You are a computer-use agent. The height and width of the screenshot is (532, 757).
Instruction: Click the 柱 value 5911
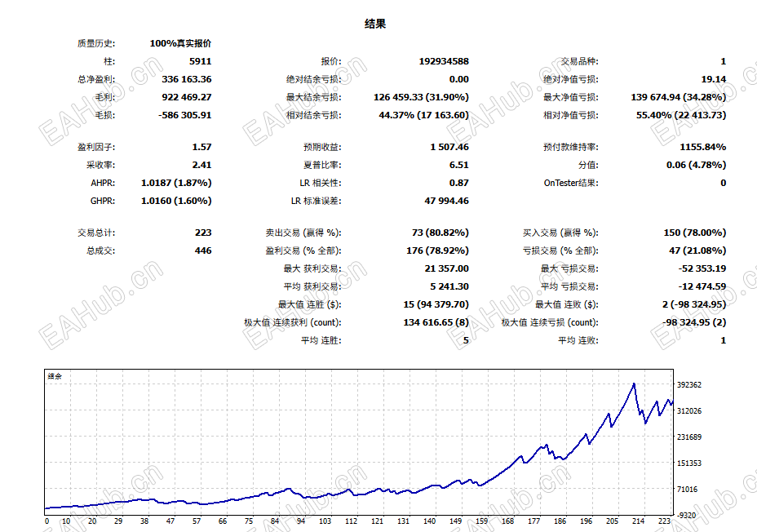(201, 61)
